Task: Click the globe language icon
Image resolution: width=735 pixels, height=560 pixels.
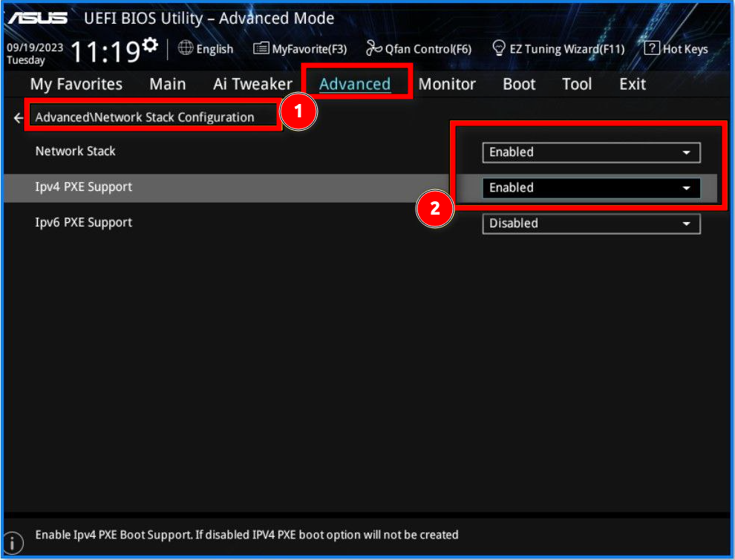Action: pos(186,48)
